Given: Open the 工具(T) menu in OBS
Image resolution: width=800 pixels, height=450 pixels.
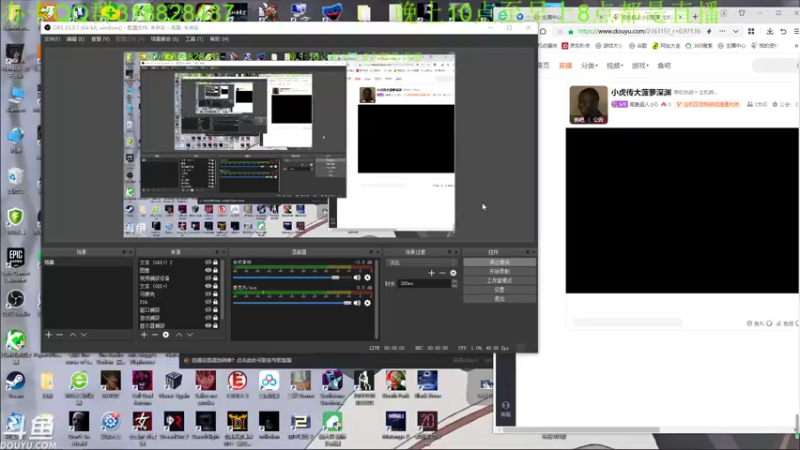Looking at the screenshot, I should click(x=194, y=39).
